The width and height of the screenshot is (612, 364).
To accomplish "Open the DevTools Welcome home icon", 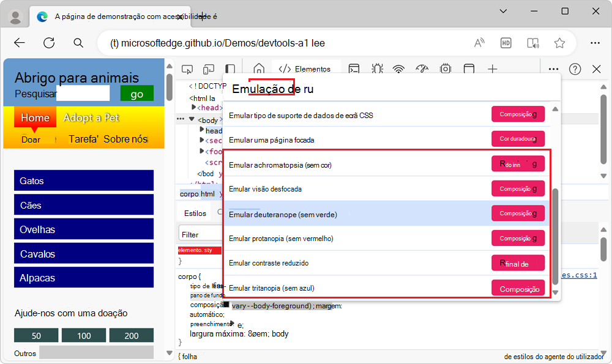I will click(259, 69).
